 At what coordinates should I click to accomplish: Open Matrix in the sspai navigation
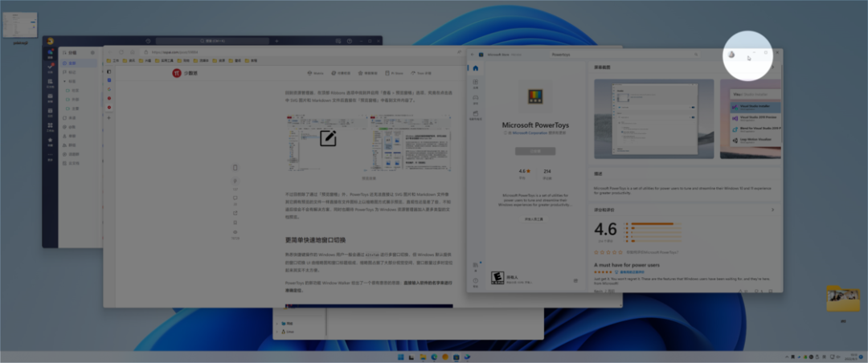pyautogui.click(x=316, y=73)
